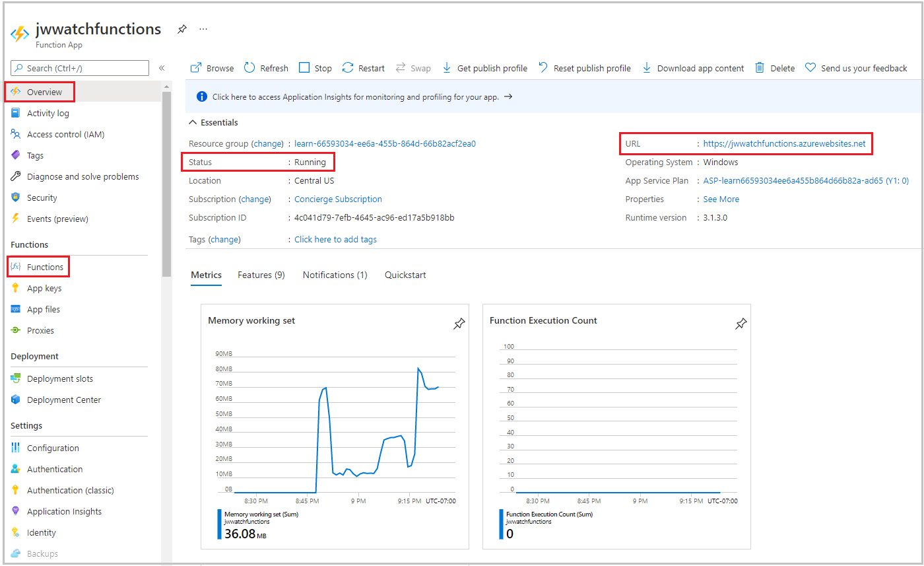The width and height of the screenshot is (924, 566).
Task: Click 'Click here to add tags'
Action: (x=335, y=239)
